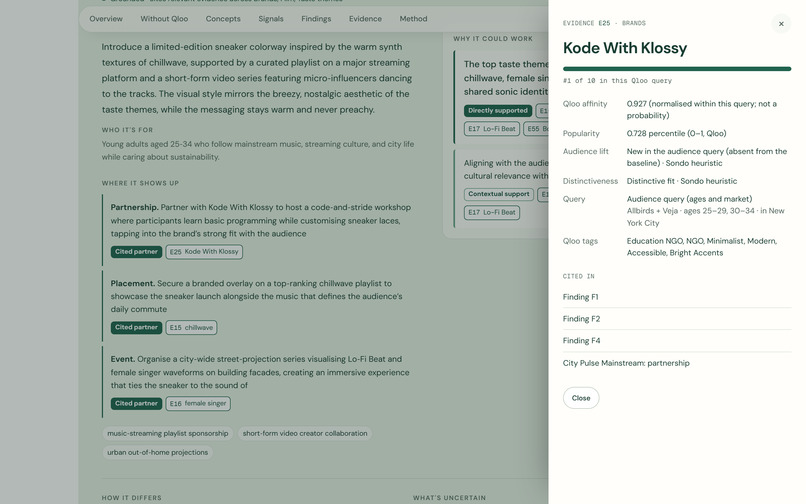Click the Cited partner badge under Placement
Viewport: 806px width, 504px height.
click(x=136, y=328)
